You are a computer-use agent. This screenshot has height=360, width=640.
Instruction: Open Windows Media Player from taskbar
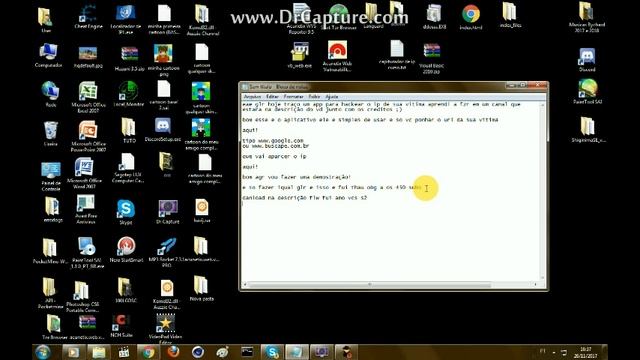[x=74, y=352]
